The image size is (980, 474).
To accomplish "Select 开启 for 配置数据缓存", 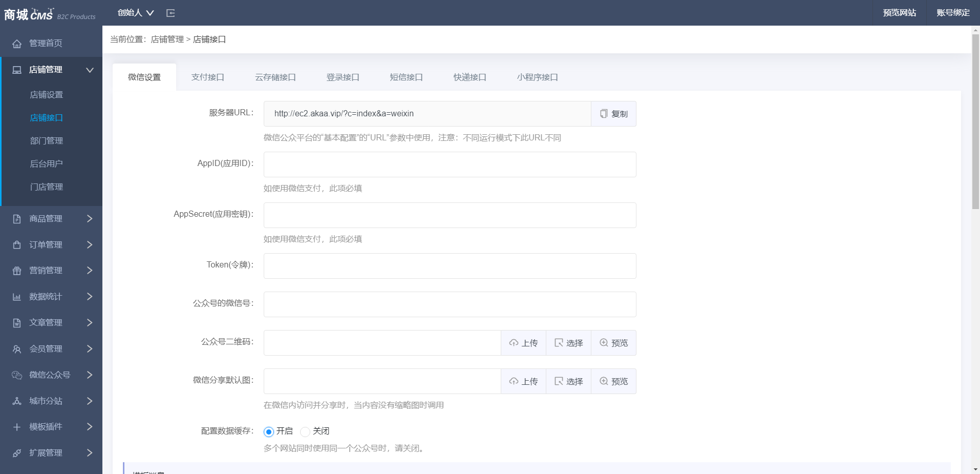I will [x=268, y=431].
